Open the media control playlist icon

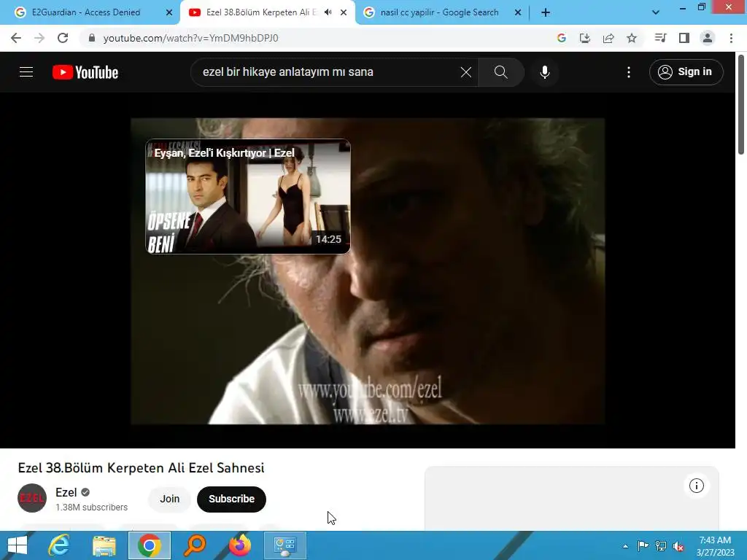click(x=660, y=38)
